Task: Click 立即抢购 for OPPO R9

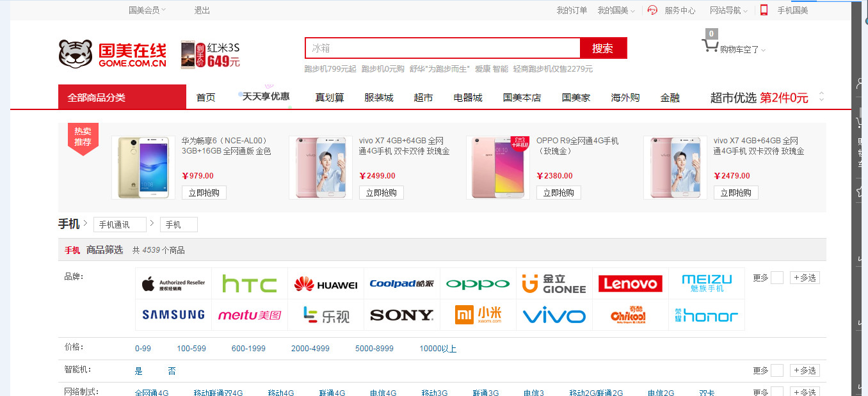Action: (559, 193)
